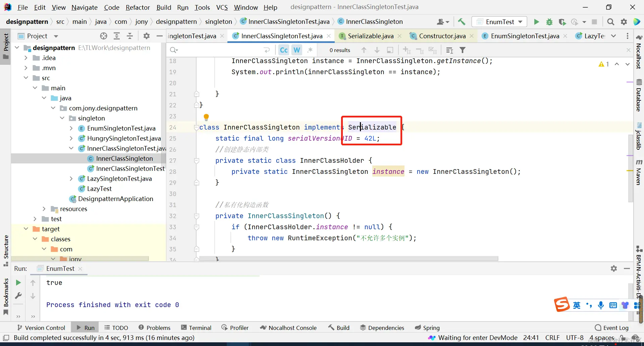Open the Maven tool window

(639, 172)
